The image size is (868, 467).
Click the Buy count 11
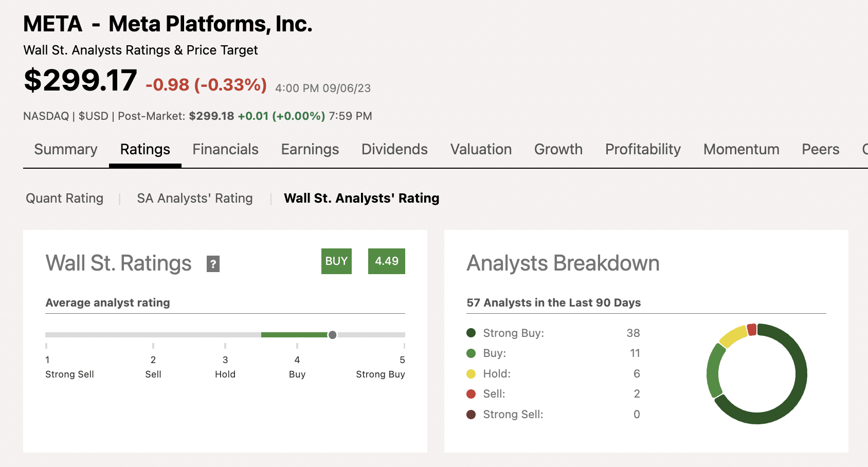coord(635,353)
